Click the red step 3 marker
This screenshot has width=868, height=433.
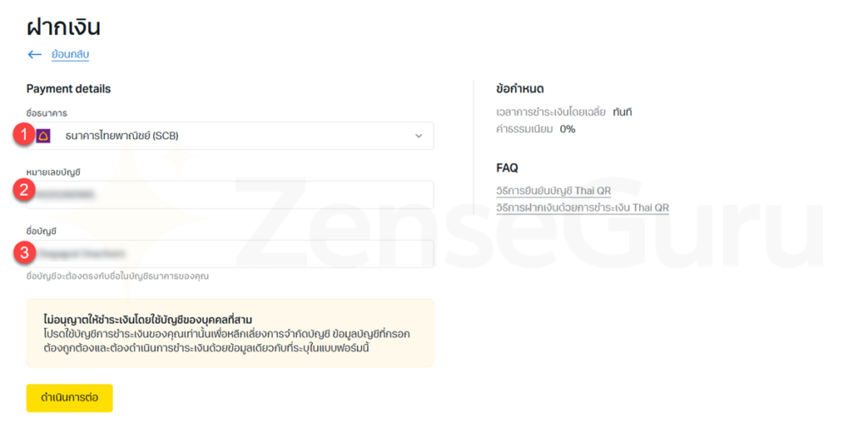[x=23, y=253]
